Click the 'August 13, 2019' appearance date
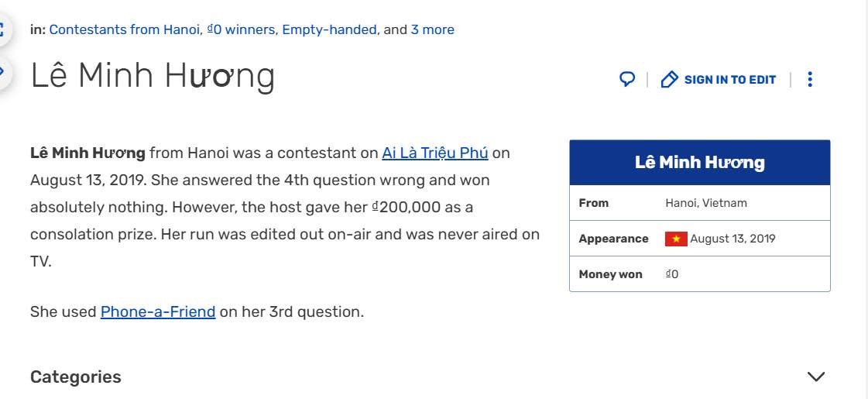The height and width of the screenshot is (399, 868). tap(732, 239)
